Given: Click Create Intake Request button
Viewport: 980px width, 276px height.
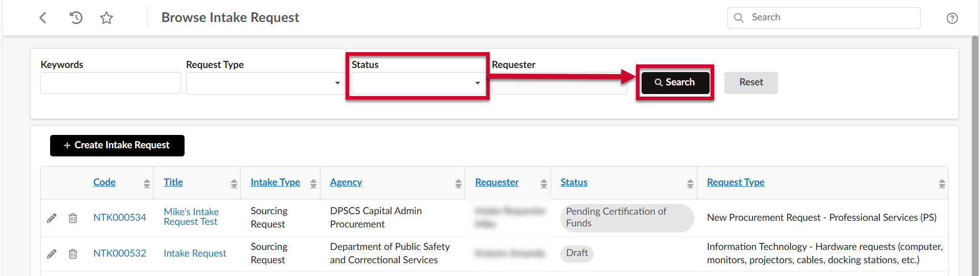Looking at the screenshot, I should (x=117, y=145).
